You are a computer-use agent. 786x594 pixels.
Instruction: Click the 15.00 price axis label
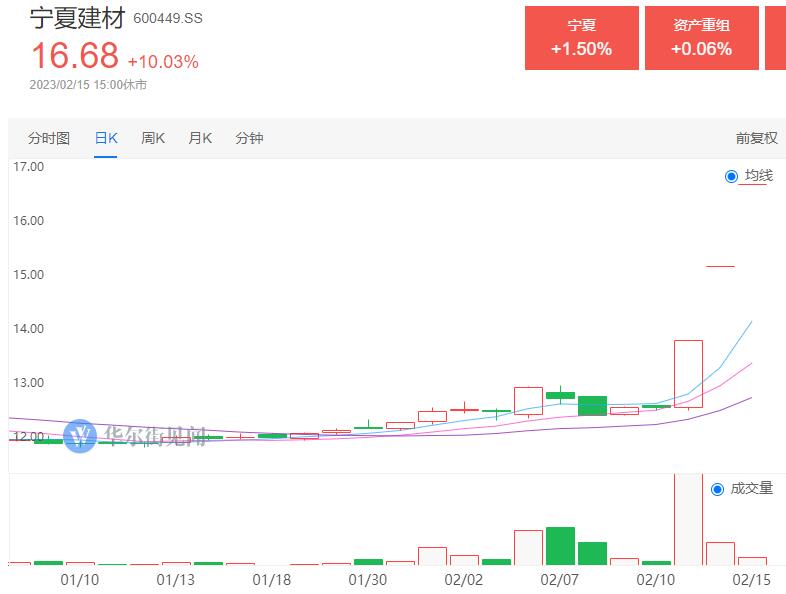pos(28,275)
